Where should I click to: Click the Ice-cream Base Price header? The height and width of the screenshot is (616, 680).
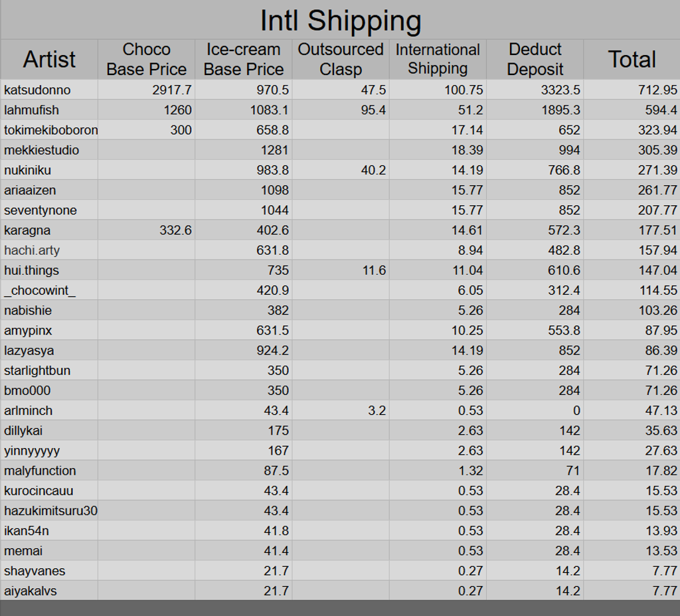point(243,60)
